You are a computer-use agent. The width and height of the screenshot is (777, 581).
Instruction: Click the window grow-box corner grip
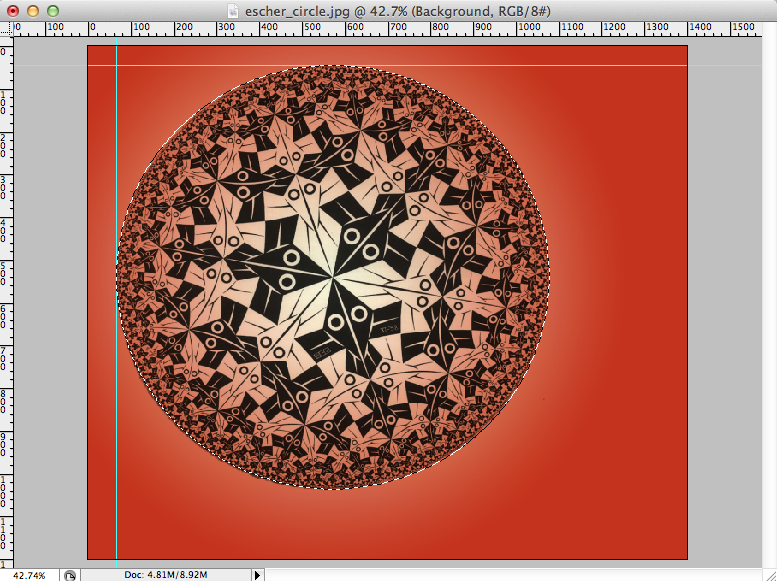coord(770,575)
